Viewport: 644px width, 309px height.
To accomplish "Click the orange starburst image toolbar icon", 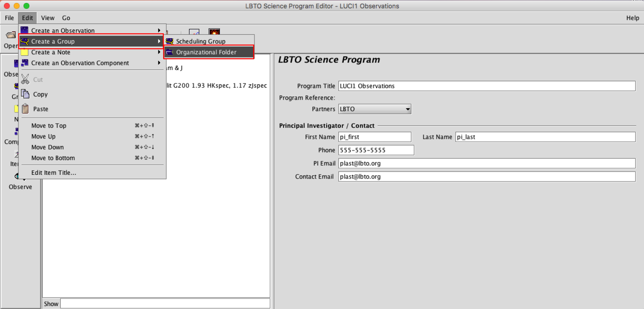I will (x=214, y=32).
